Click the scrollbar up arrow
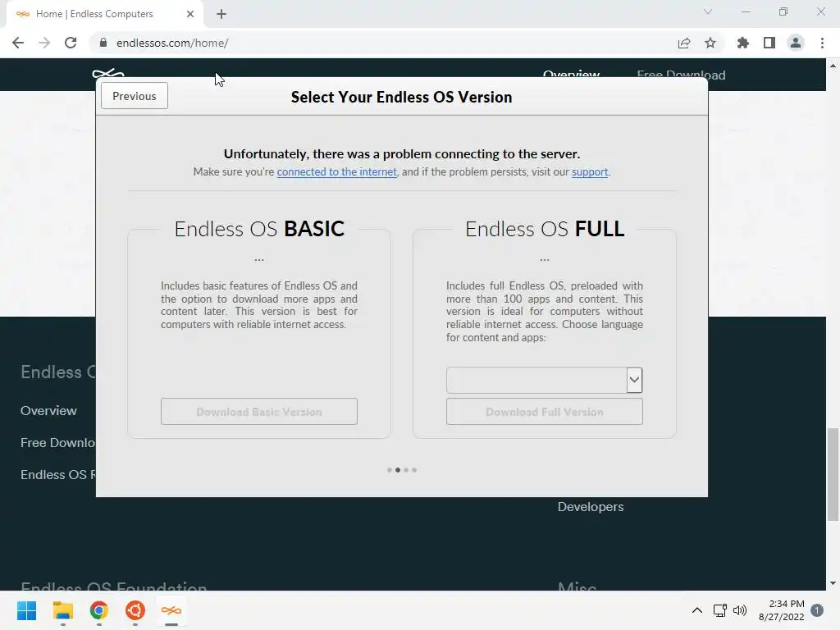Viewport: 840px width, 630px height. (x=833, y=66)
